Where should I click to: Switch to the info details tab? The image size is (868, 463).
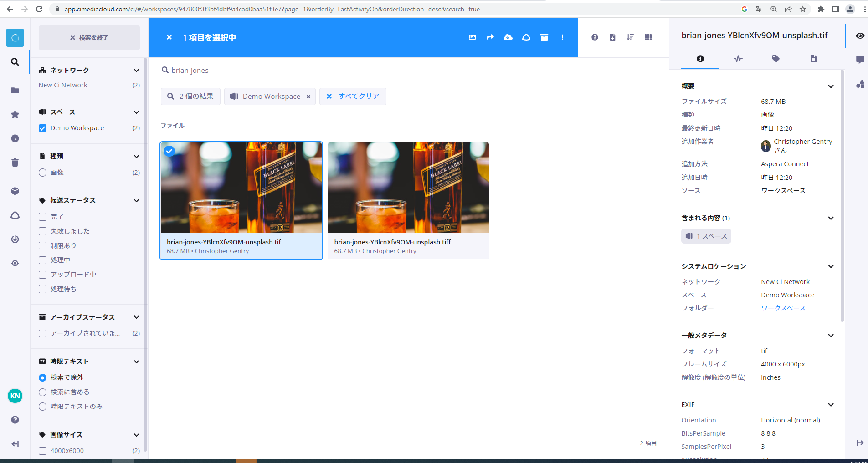700,59
